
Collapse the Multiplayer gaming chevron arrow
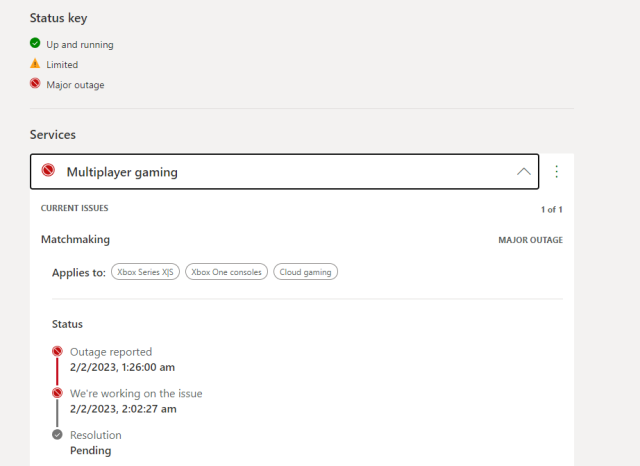tap(523, 171)
